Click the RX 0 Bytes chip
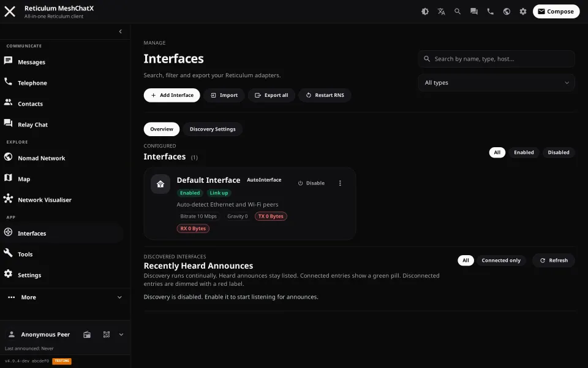Screen dimensions: 588x368 193,228
